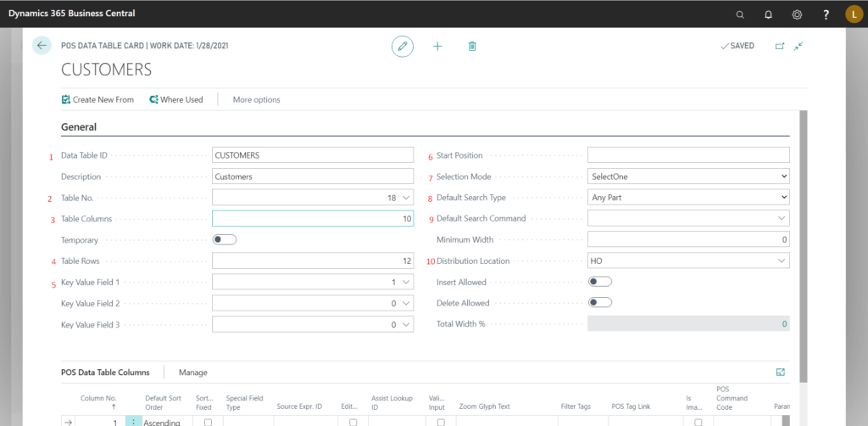Open the Table No. dropdown
Screen dimensions: 868x426
click(x=406, y=198)
